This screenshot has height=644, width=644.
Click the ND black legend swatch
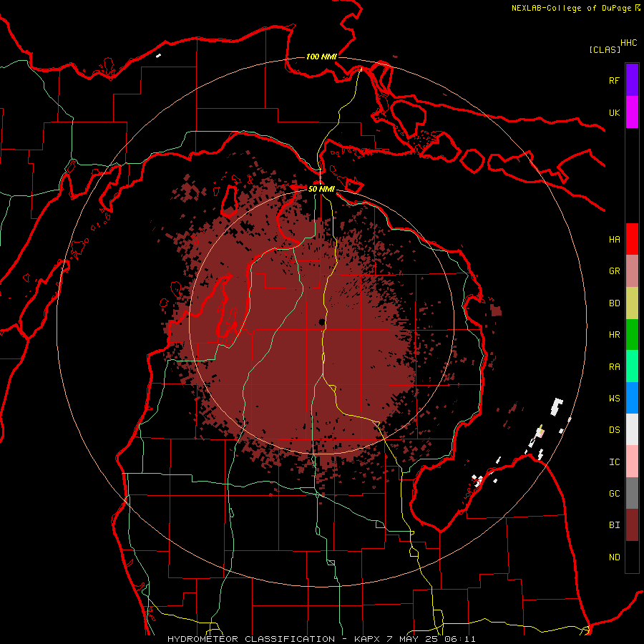632,557
